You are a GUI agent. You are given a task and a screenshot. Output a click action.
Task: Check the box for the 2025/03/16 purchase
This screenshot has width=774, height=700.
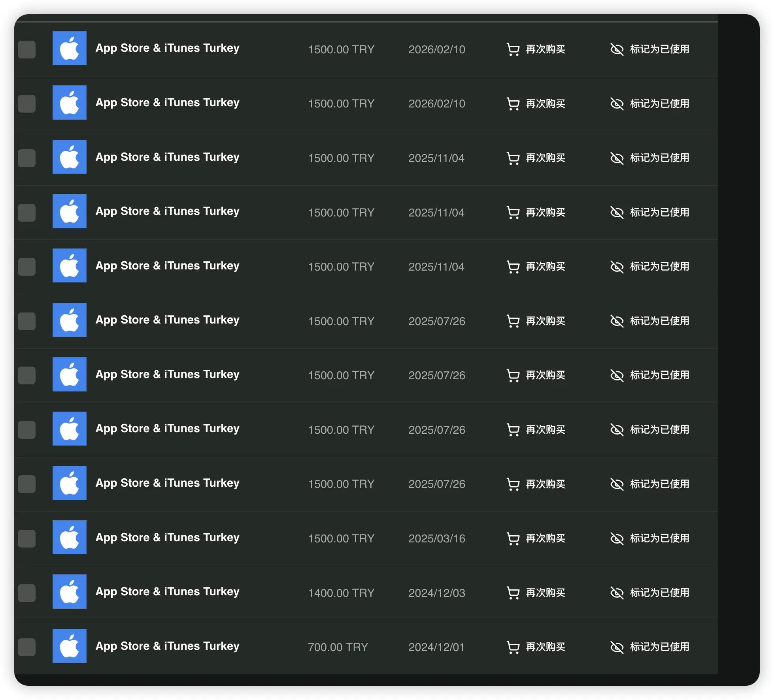click(x=27, y=538)
